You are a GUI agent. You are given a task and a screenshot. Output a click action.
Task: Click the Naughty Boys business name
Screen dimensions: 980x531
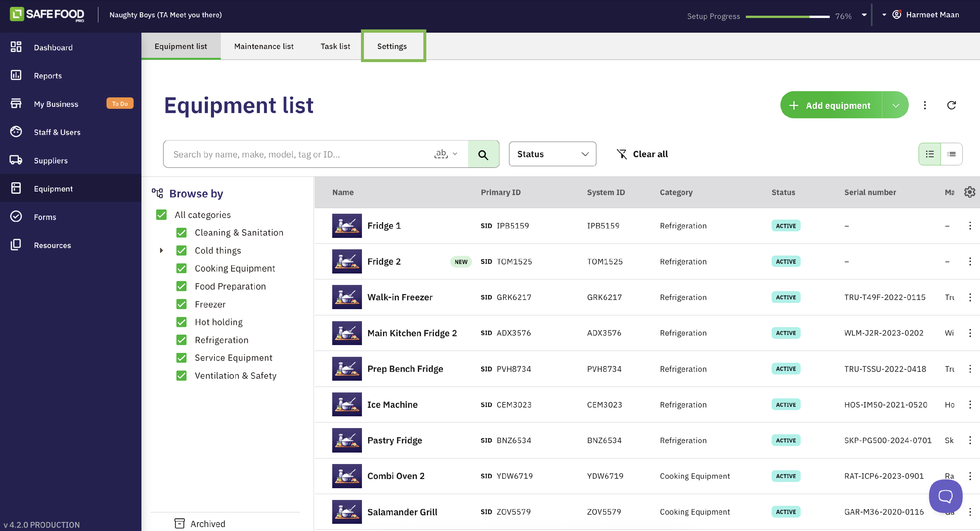coord(166,14)
